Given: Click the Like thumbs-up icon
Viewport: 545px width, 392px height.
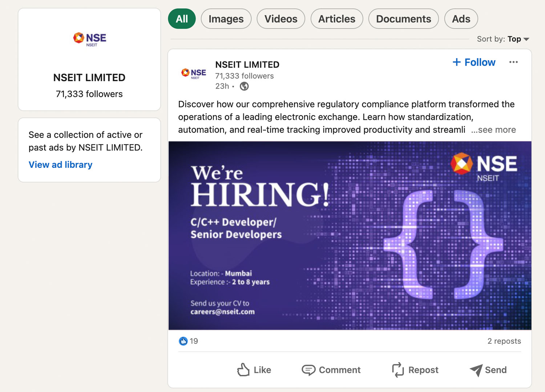Looking at the screenshot, I should pos(243,370).
